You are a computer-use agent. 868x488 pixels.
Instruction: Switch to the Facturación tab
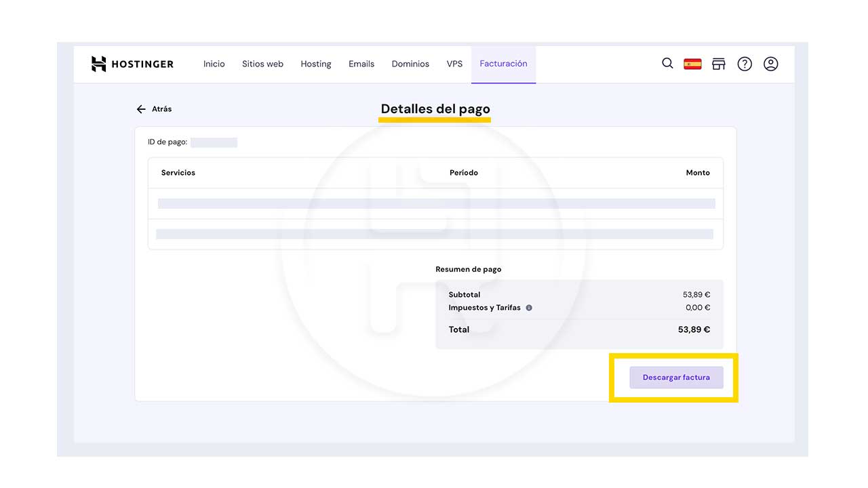click(x=503, y=64)
